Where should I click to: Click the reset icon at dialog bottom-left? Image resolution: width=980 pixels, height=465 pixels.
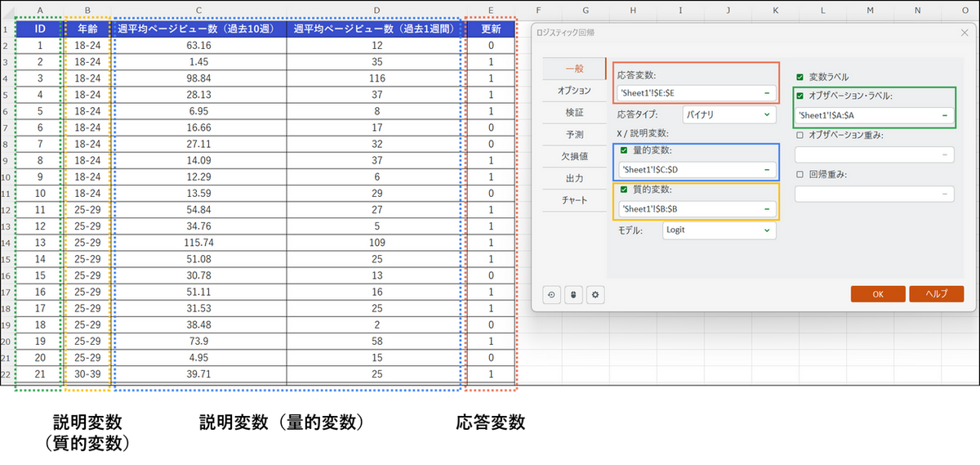pos(551,295)
